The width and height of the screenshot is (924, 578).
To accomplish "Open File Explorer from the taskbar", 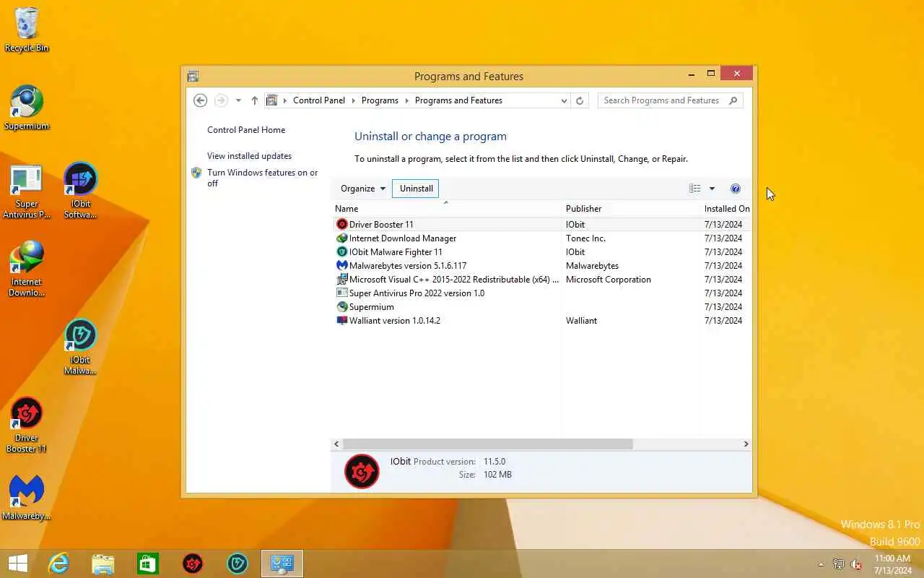I will click(x=103, y=564).
